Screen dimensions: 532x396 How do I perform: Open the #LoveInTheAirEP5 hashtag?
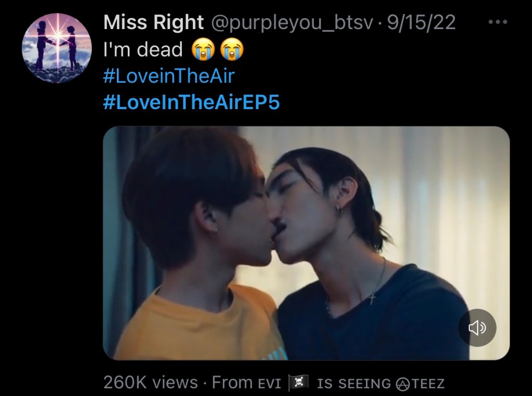[x=191, y=102]
